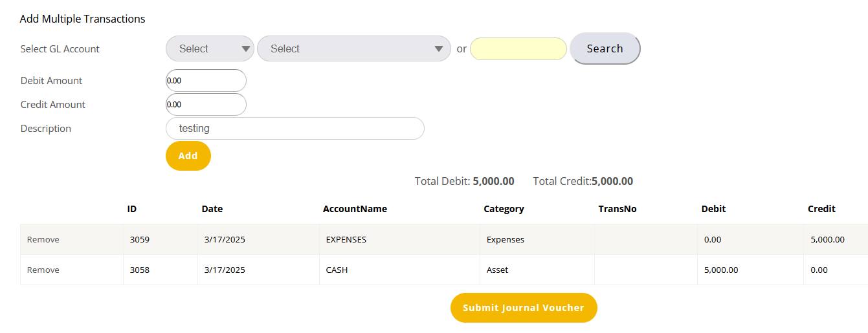Click the AccountName column header

click(355, 209)
